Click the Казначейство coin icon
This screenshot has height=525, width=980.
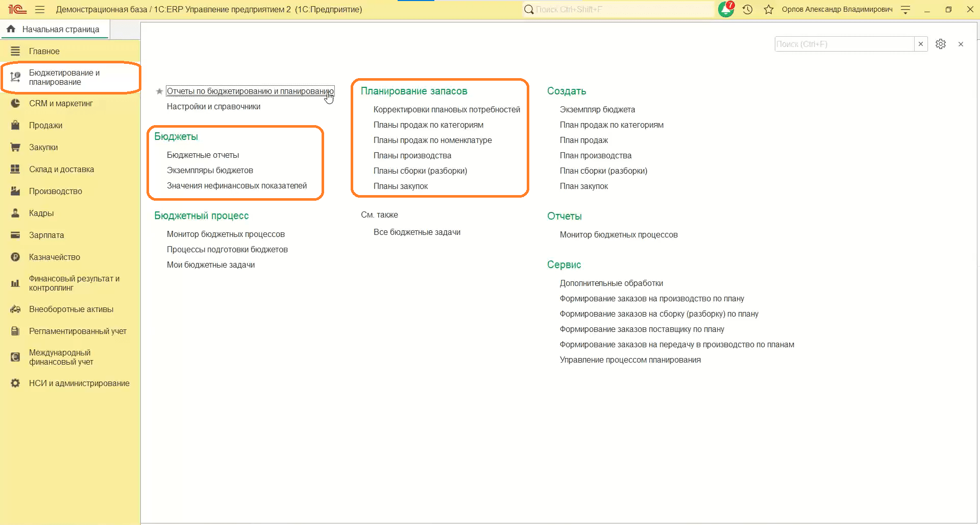click(x=15, y=257)
